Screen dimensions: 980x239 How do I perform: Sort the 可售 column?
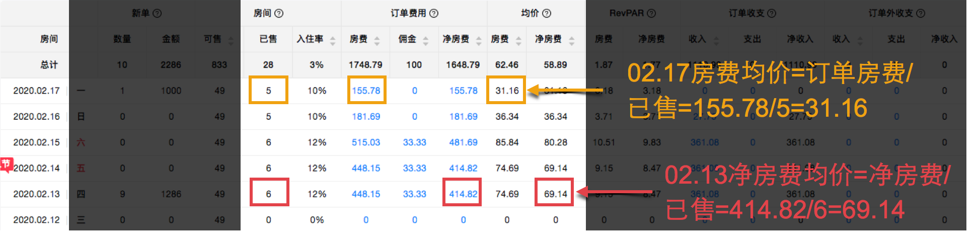point(231,40)
